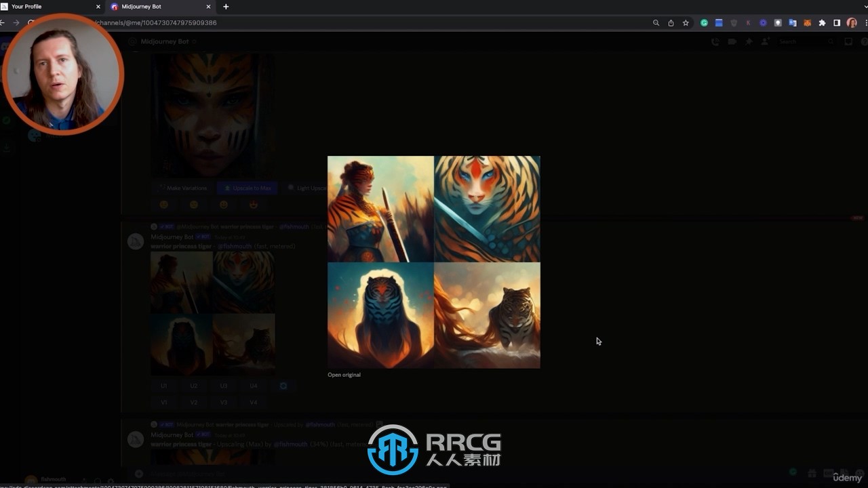Click the red K extension icon

pyautogui.click(x=748, y=22)
